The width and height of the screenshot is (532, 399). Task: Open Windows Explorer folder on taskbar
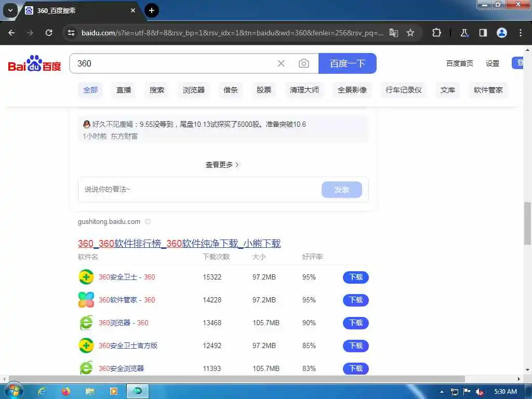point(89,391)
